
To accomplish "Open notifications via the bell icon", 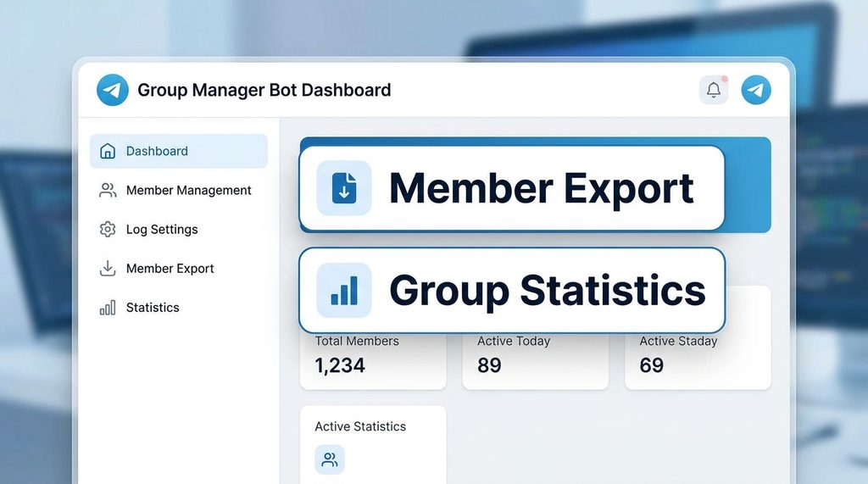I will point(714,90).
